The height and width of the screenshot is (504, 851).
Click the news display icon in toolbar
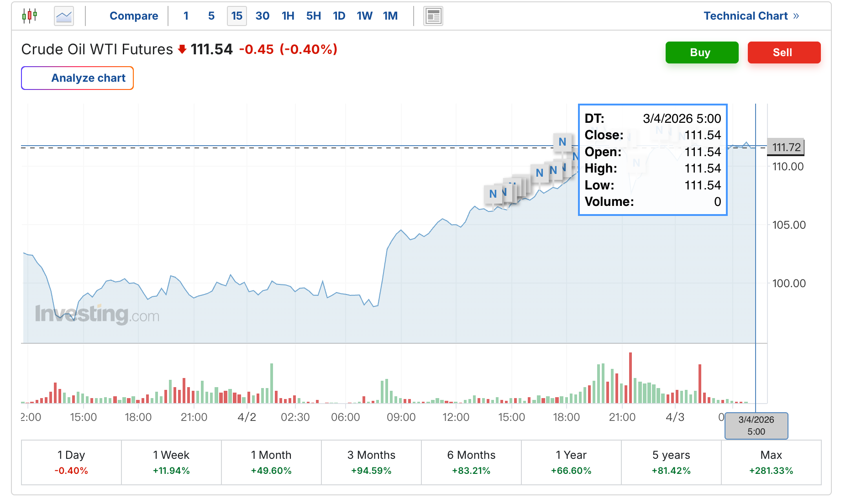[433, 16]
